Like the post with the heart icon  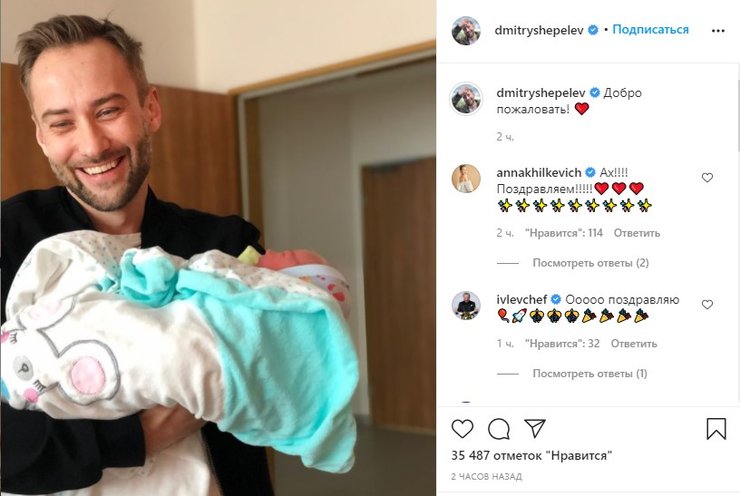click(x=462, y=429)
